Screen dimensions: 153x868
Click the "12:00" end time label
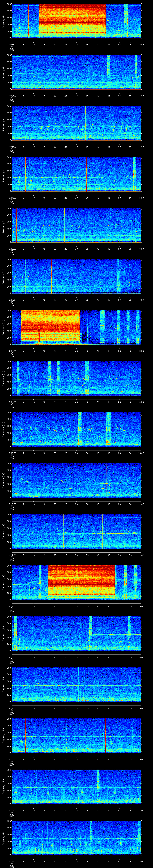[x=141, y=555]
